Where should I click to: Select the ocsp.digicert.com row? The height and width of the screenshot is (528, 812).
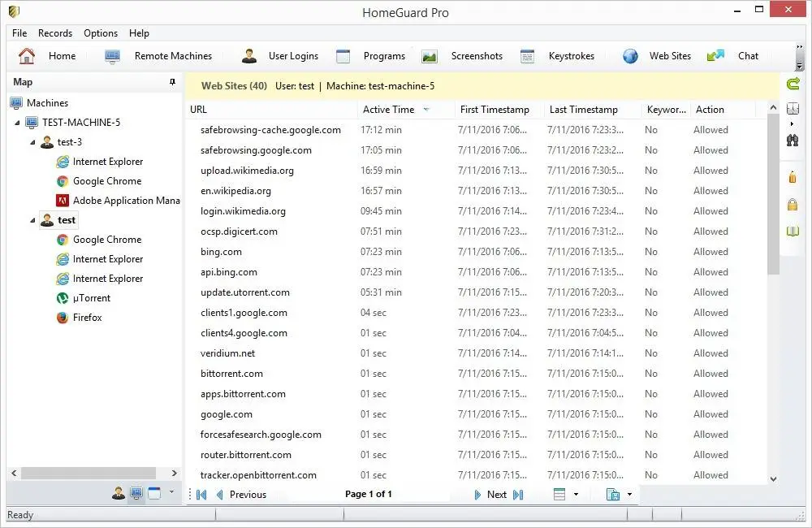pos(475,232)
